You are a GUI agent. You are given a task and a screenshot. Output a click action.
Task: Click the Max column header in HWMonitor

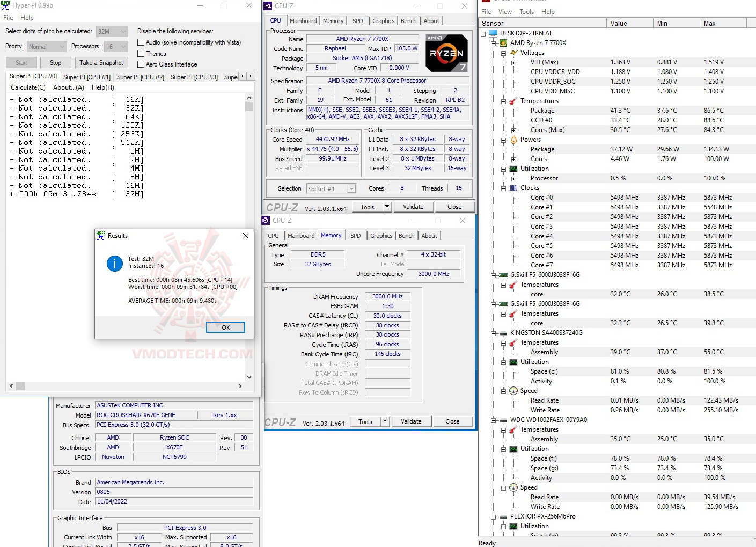pyautogui.click(x=723, y=24)
